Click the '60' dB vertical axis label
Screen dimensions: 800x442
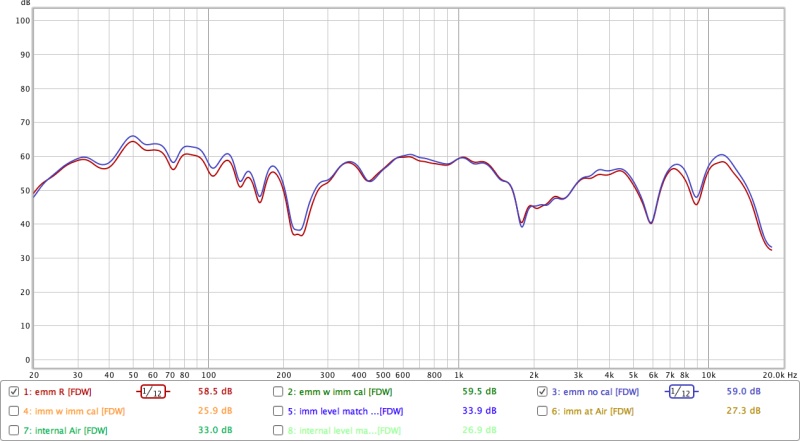(26, 157)
